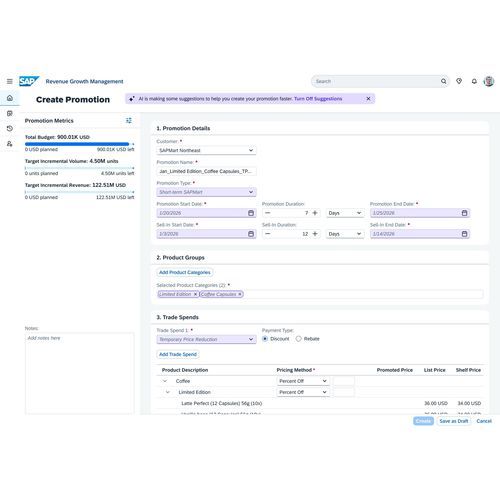Screen dimensions: 500x500
Task: Collapse the Limited Edition tree row
Action: (168, 392)
